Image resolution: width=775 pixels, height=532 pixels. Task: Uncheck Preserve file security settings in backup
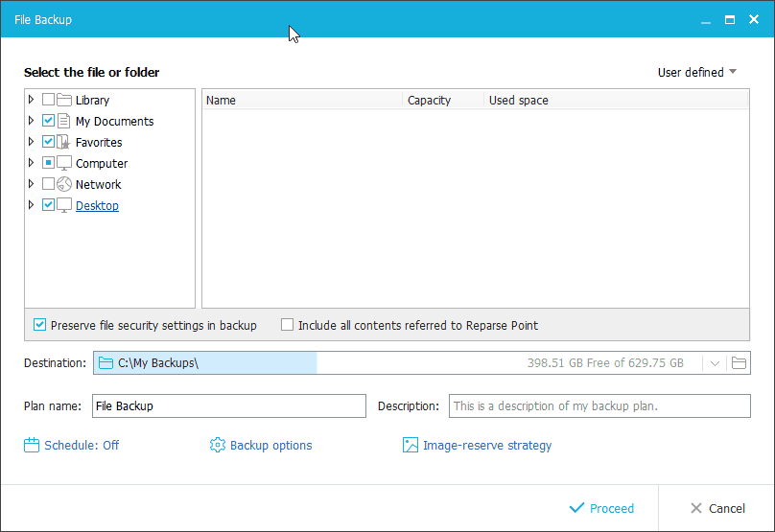pos(40,325)
